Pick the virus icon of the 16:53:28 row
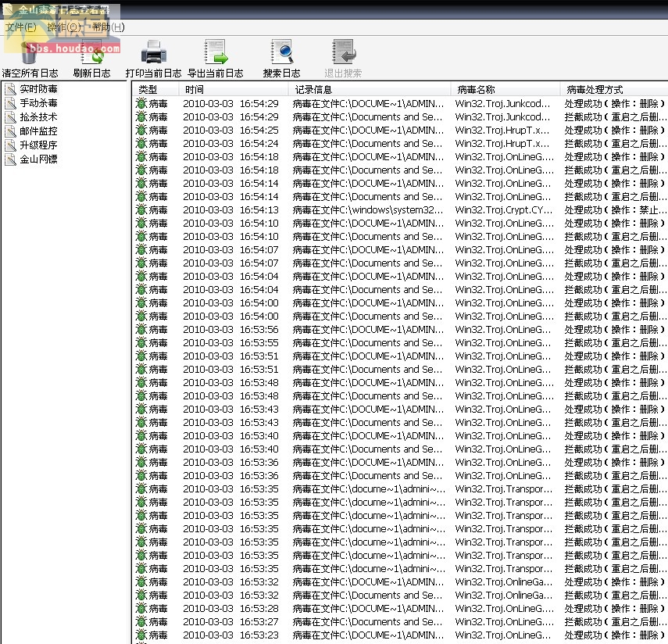 pos(141,608)
